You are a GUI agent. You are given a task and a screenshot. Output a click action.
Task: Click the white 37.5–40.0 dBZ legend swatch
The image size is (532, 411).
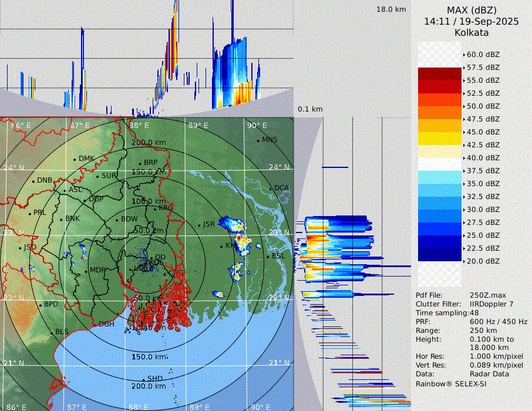coord(439,164)
